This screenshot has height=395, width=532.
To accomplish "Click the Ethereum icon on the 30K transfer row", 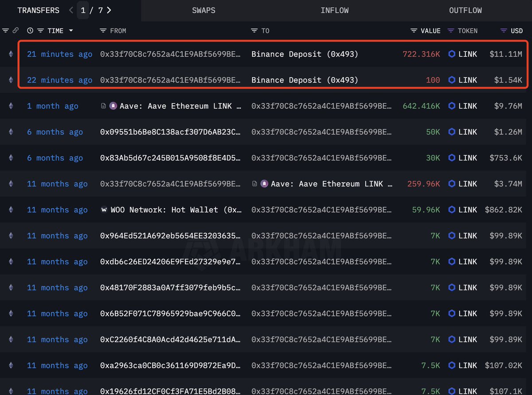I will tap(11, 158).
